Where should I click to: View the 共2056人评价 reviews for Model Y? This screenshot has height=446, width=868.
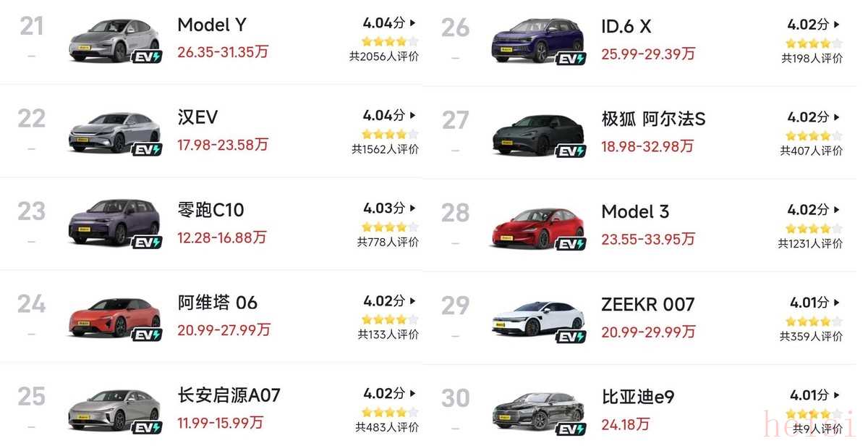pos(384,56)
